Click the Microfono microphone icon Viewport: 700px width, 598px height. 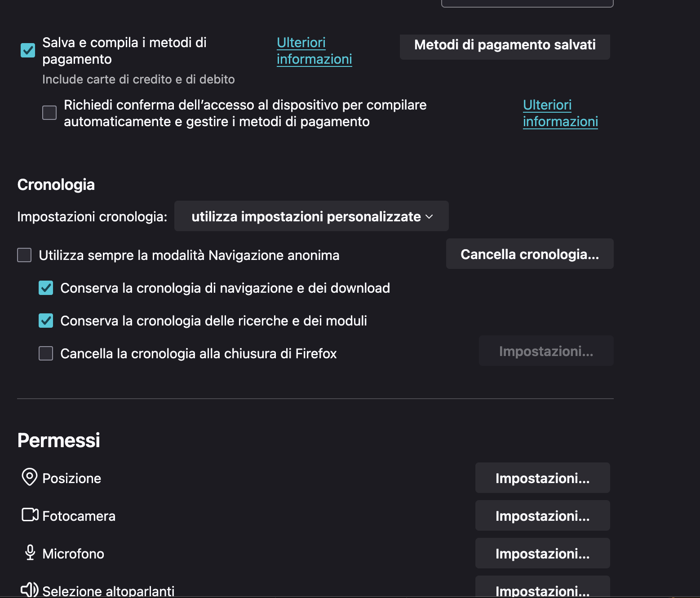pyautogui.click(x=30, y=552)
